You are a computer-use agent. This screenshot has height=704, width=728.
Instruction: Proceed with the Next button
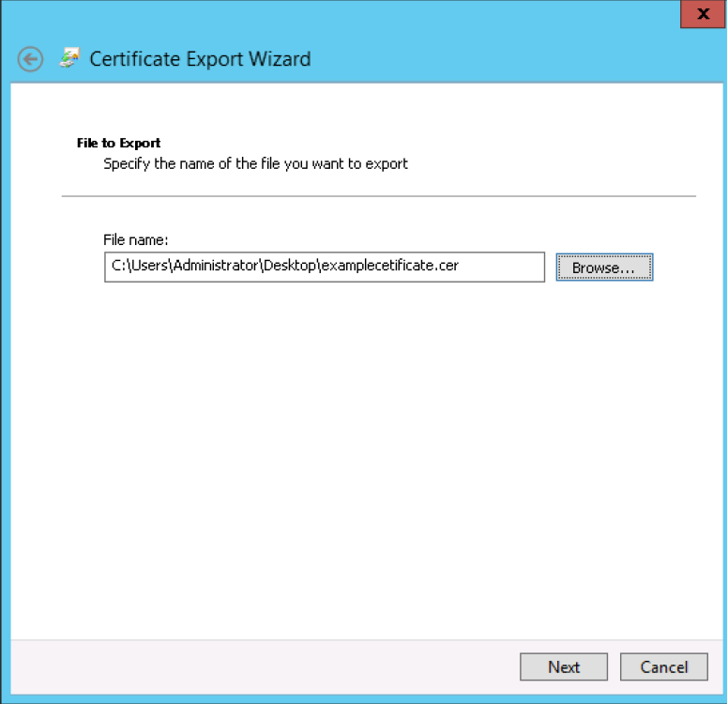point(564,666)
